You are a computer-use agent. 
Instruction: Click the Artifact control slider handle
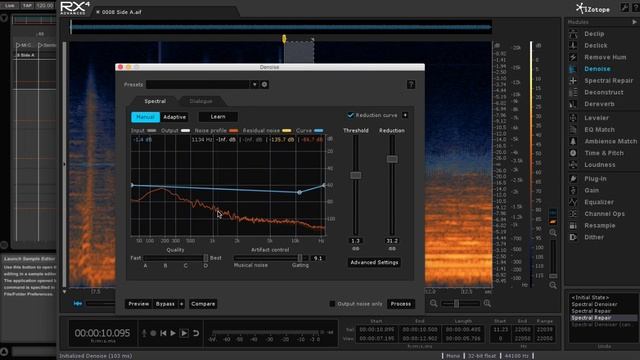300,258
